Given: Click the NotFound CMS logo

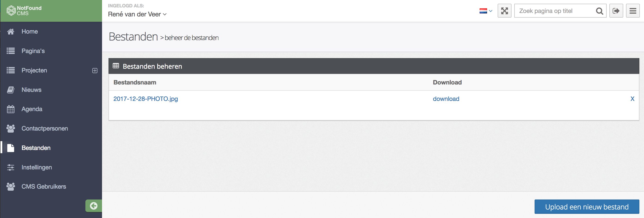Looking at the screenshot, I should coord(24,10).
